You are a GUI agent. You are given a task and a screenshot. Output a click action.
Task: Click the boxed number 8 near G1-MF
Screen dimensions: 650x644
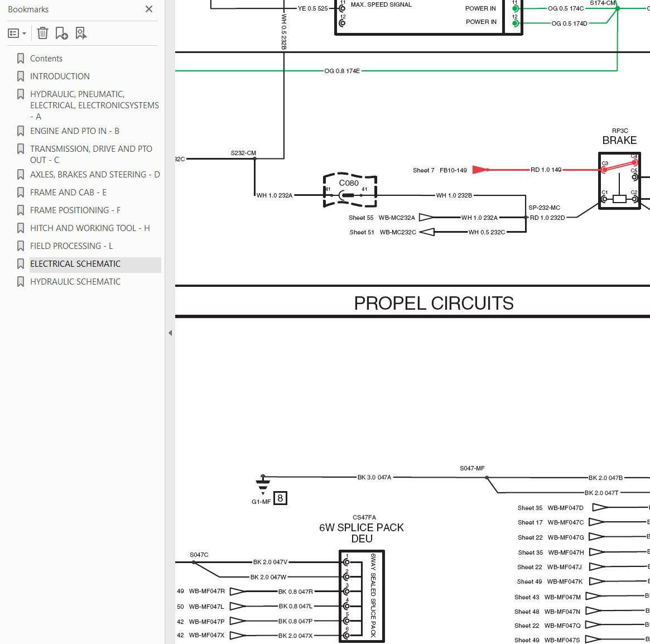280,498
